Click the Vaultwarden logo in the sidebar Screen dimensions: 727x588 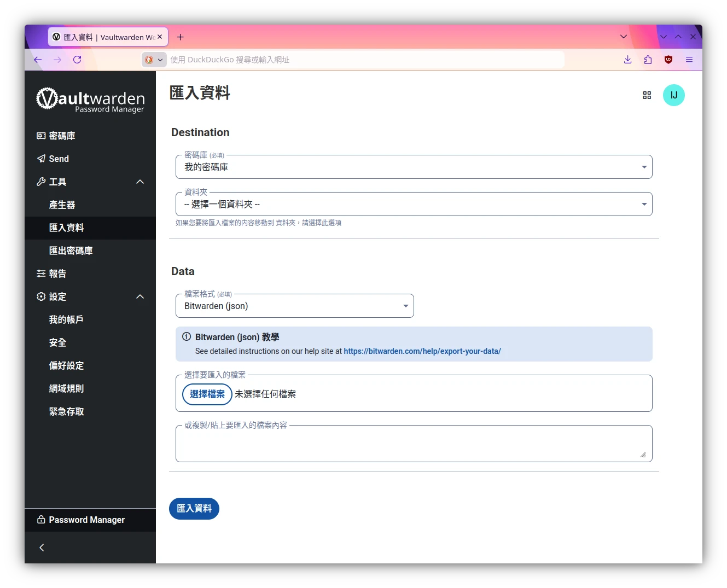[x=90, y=100]
